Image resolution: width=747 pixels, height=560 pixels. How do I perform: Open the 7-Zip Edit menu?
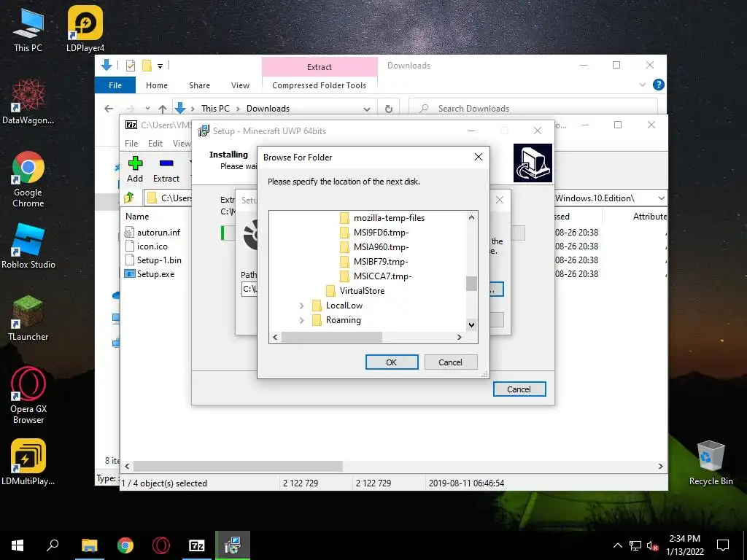point(155,144)
